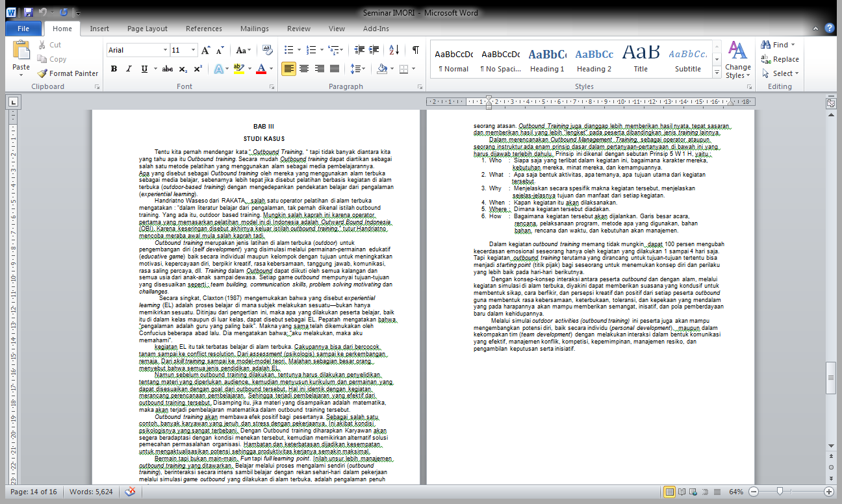Toggle Justify alignment
Image resolution: width=842 pixels, height=504 pixels.
point(335,69)
